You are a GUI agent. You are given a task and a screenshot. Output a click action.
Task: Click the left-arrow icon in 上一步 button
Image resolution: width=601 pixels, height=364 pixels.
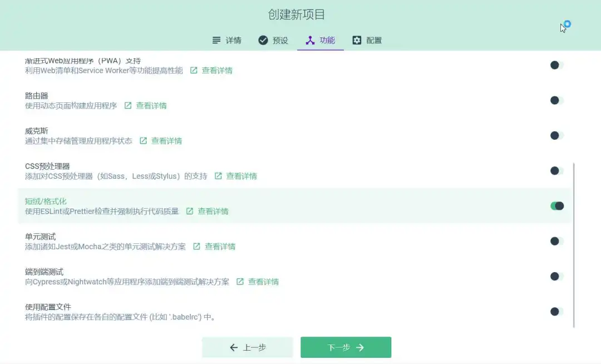click(x=234, y=347)
